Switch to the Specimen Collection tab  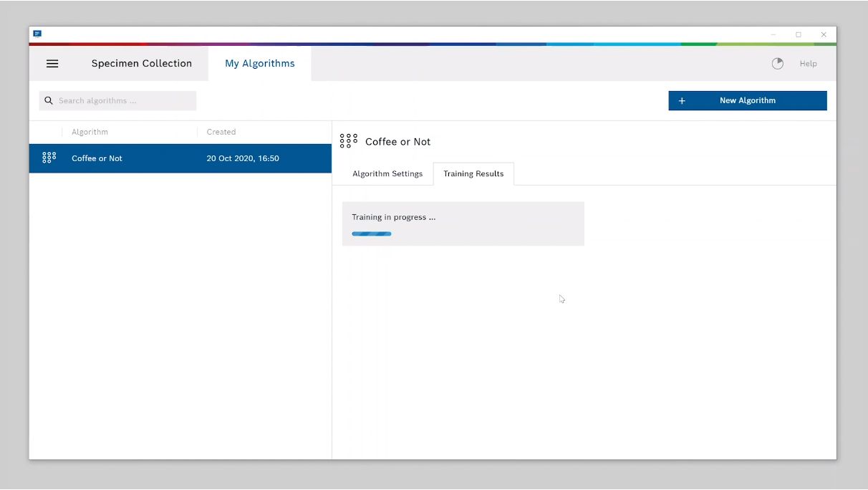pyautogui.click(x=142, y=64)
